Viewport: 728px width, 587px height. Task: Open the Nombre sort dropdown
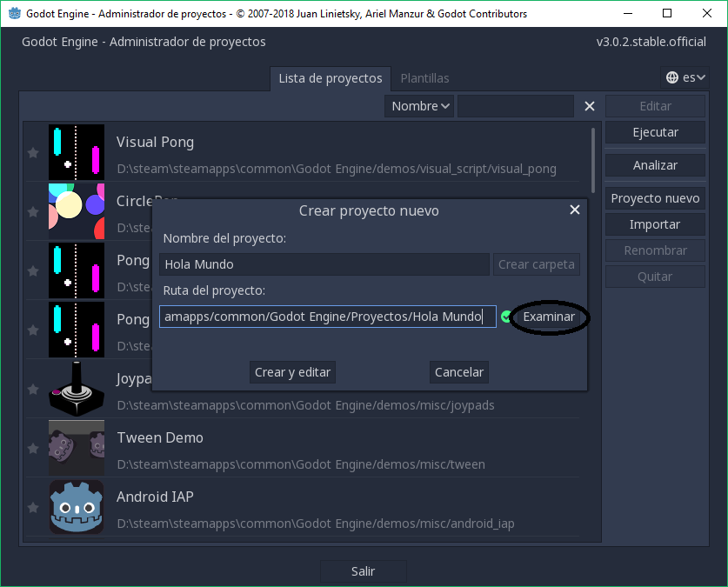pyautogui.click(x=417, y=106)
